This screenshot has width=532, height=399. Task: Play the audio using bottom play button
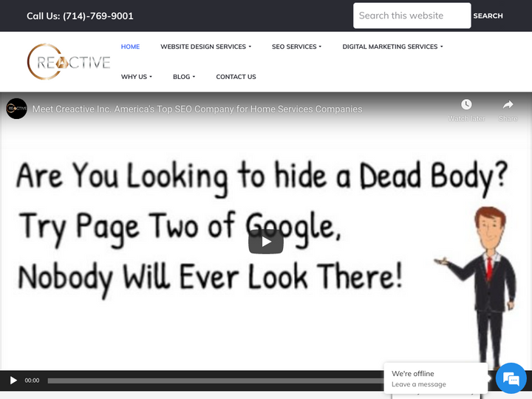pyautogui.click(x=13, y=381)
